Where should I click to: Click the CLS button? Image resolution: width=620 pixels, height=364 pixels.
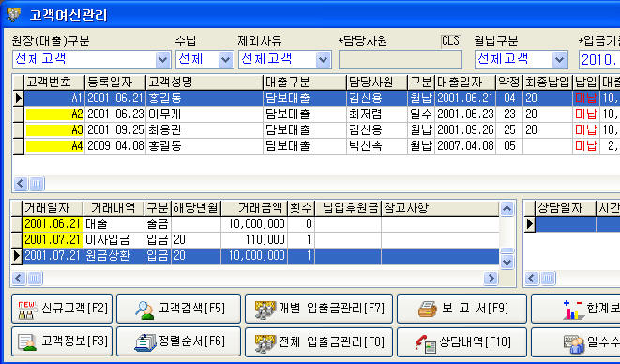[x=451, y=40]
